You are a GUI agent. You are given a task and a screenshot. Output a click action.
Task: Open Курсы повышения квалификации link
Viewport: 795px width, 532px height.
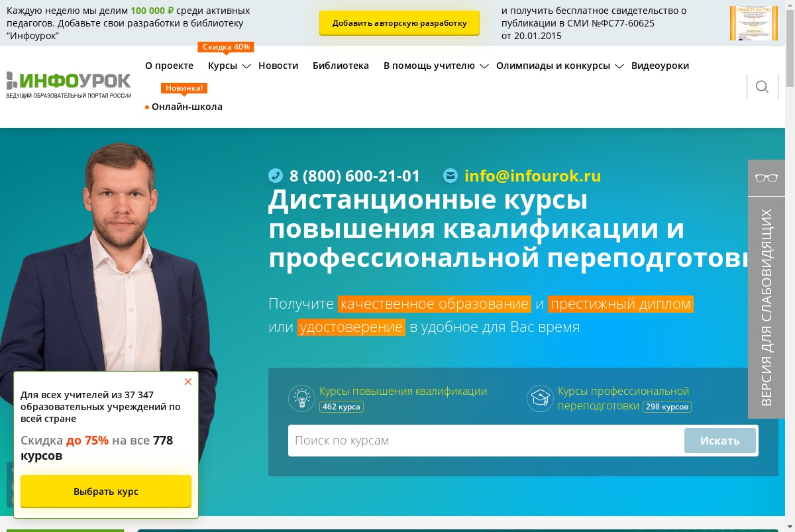point(403,391)
